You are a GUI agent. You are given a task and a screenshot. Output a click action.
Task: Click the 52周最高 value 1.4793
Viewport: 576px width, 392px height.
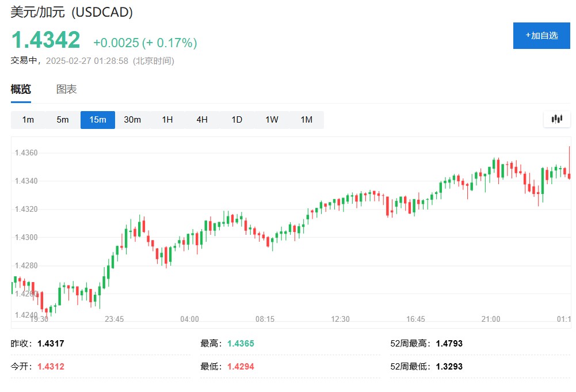point(449,344)
